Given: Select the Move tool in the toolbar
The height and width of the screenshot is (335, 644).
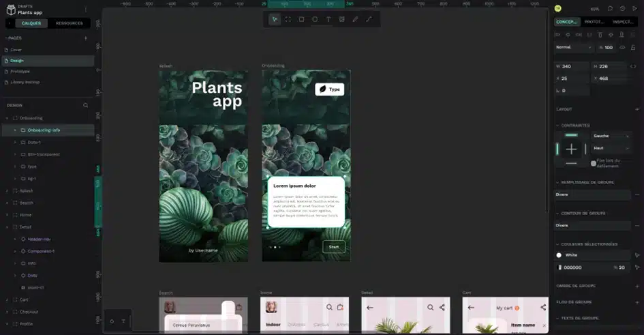Looking at the screenshot, I should [x=275, y=19].
